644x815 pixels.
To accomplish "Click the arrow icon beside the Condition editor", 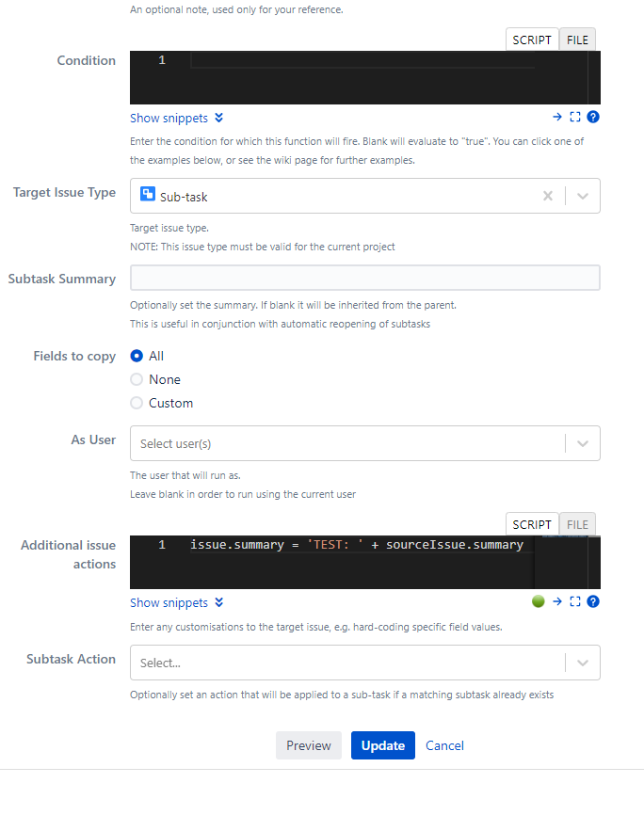I will pyautogui.click(x=557, y=117).
